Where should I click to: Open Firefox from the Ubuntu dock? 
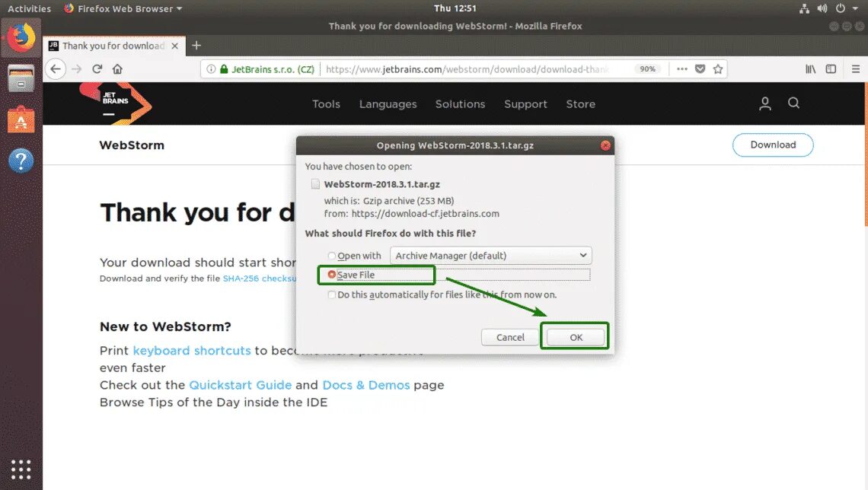point(21,37)
